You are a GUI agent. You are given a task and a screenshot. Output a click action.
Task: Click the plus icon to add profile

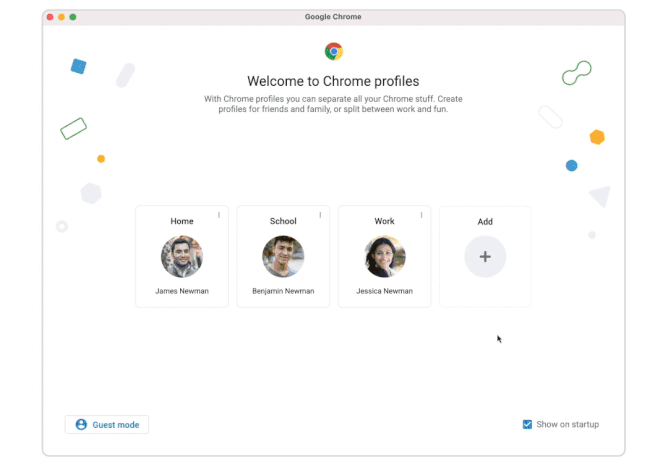pos(485,257)
